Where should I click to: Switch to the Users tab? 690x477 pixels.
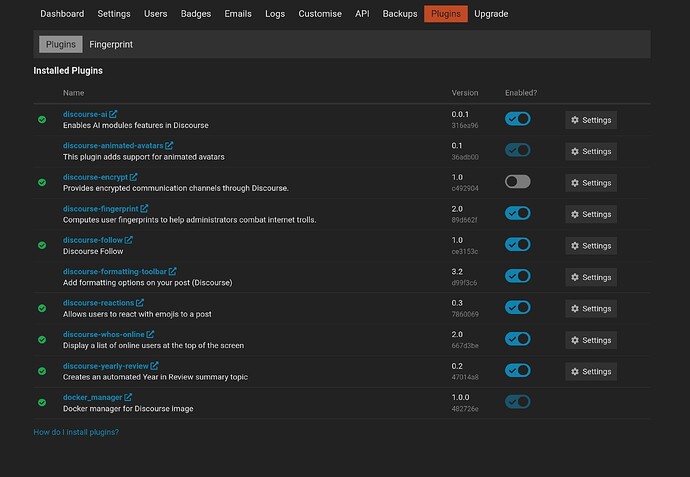click(155, 14)
